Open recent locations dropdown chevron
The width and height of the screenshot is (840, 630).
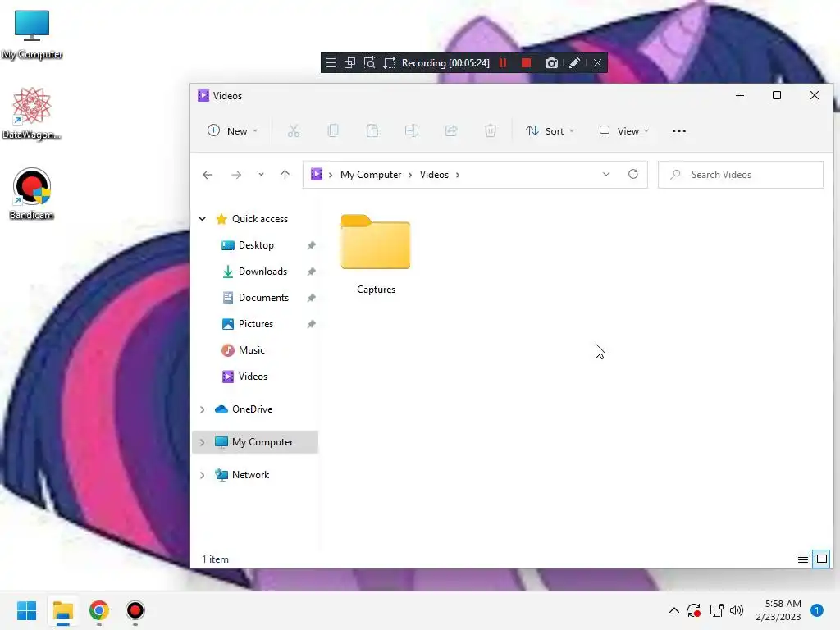(x=261, y=175)
